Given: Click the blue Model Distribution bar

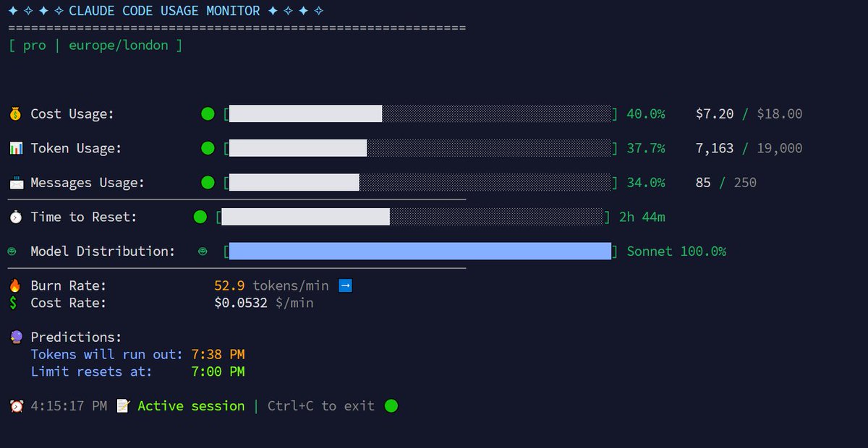Looking at the screenshot, I should pyautogui.click(x=420, y=251).
